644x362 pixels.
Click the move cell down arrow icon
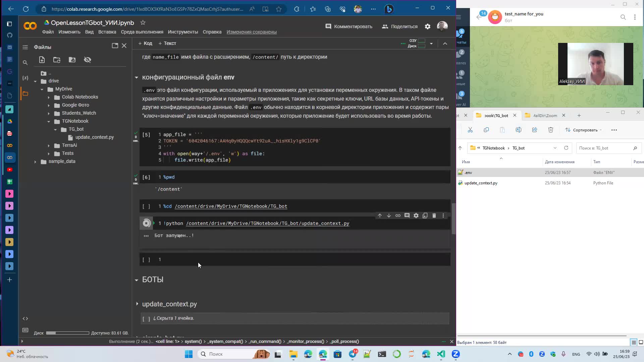click(389, 215)
